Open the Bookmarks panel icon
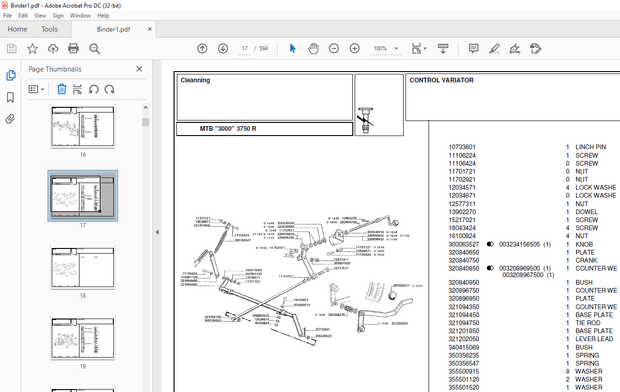Image resolution: width=620 pixels, height=392 pixels. [x=10, y=97]
